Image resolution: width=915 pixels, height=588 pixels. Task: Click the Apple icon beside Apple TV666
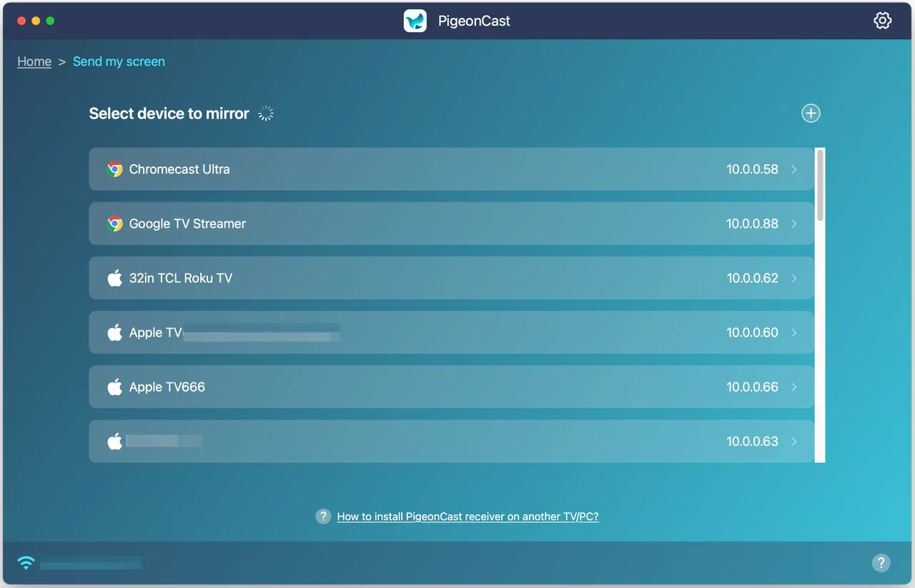coord(114,387)
